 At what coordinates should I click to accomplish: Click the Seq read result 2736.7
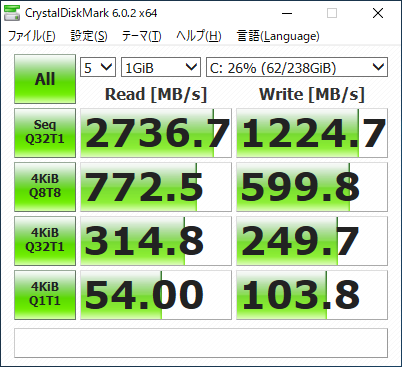tap(156, 133)
